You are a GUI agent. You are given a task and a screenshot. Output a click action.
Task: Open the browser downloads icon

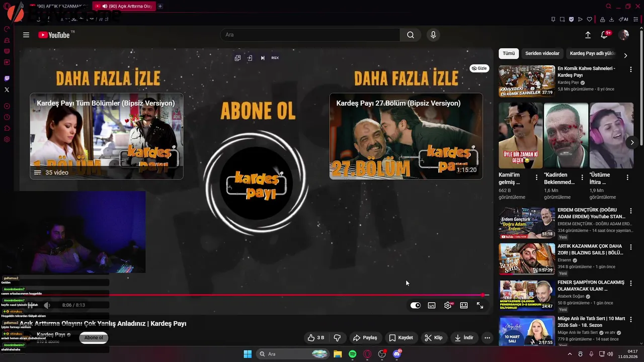coord(611,20)
